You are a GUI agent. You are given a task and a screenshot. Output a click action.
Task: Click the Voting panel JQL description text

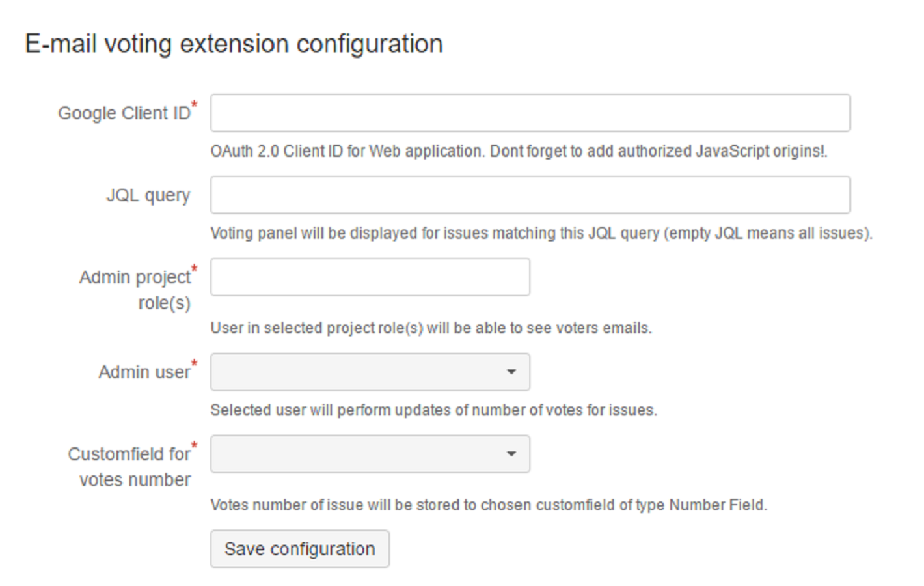541,233
